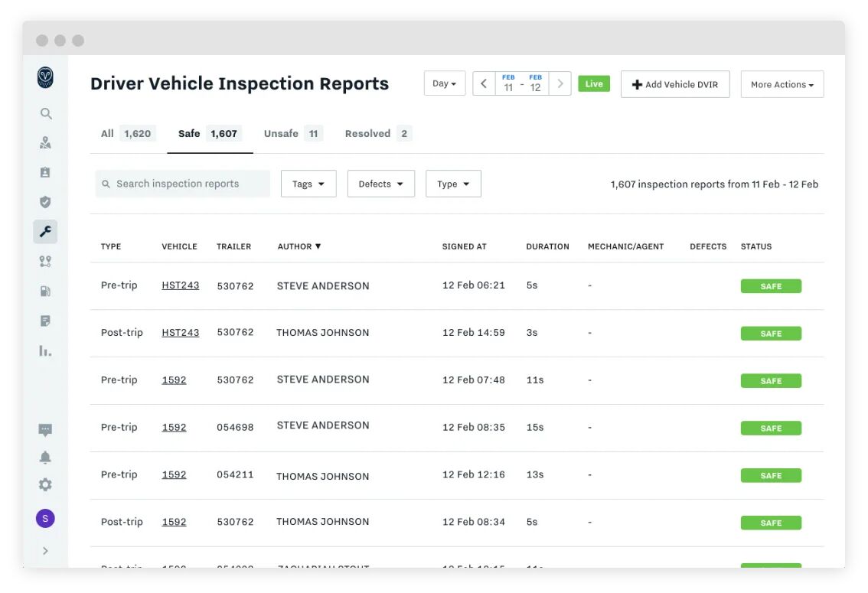Click the owl logo at sidebar top

point(45,77)
